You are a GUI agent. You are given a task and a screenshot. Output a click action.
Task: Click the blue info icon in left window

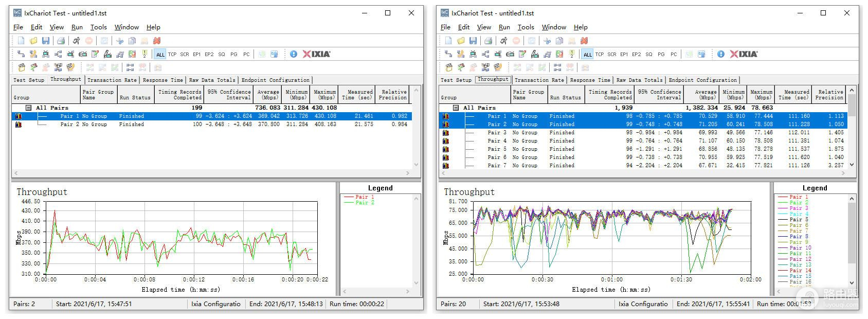point(293,54)
